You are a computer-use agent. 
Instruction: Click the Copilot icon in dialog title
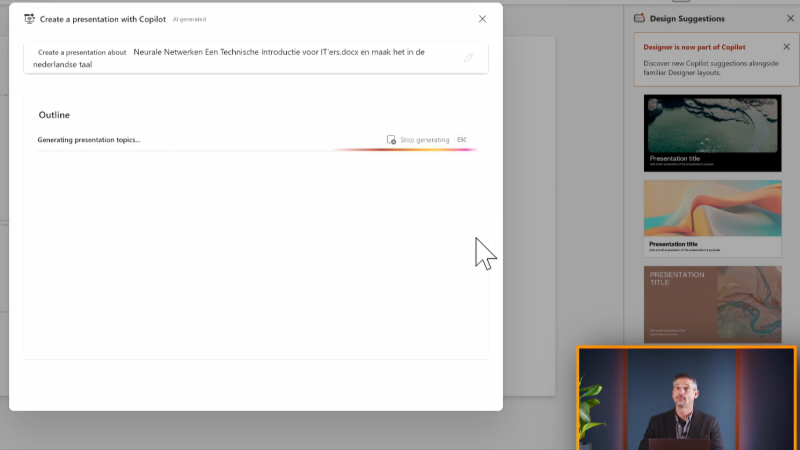pos(30,19)
